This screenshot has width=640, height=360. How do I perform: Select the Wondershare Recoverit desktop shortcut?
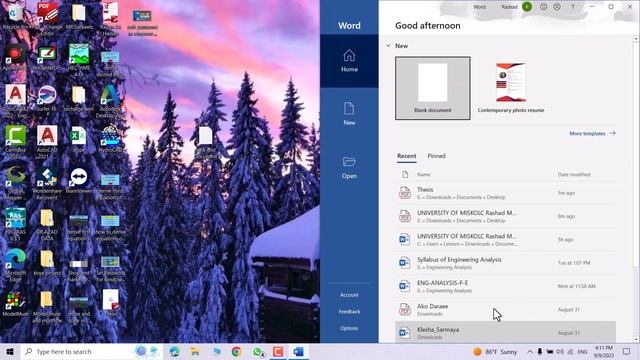click(47, 184)
